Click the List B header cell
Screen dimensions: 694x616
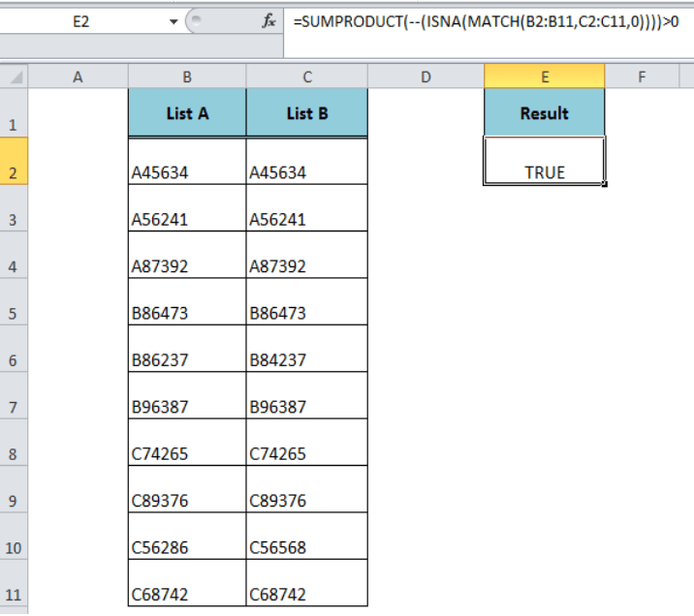tap(307, 112)
